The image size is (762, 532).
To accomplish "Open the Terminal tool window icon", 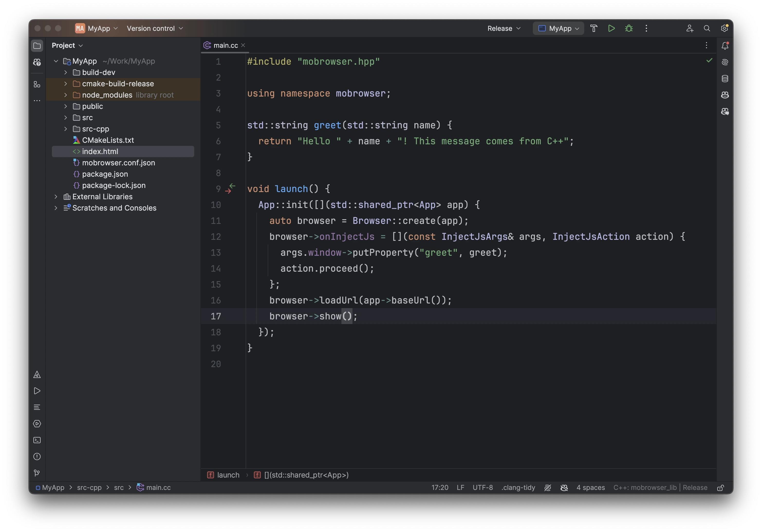I will coord(37,440).
